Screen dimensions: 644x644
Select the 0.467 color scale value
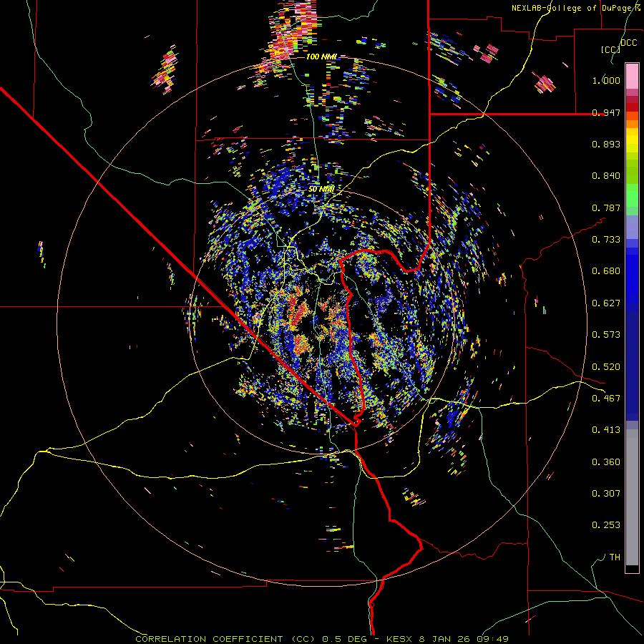[x=606, y=399]
